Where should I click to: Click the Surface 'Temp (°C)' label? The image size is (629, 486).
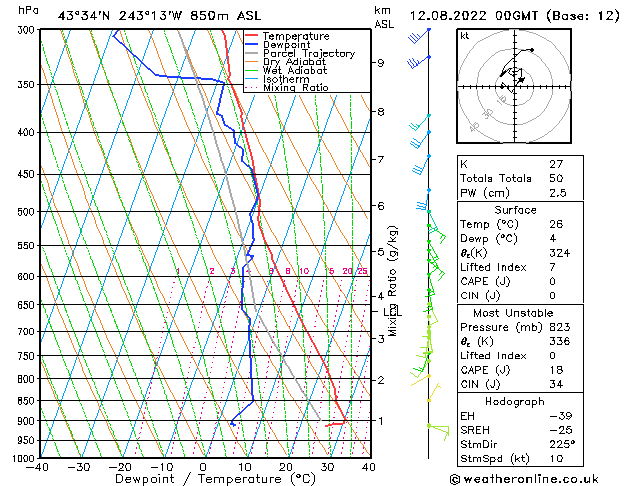click(x=489, y=224)
